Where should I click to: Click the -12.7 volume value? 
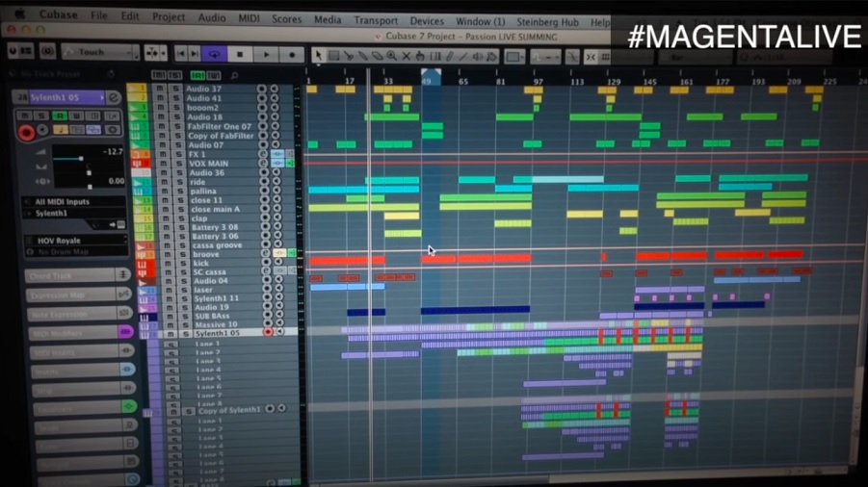point(113,151)
